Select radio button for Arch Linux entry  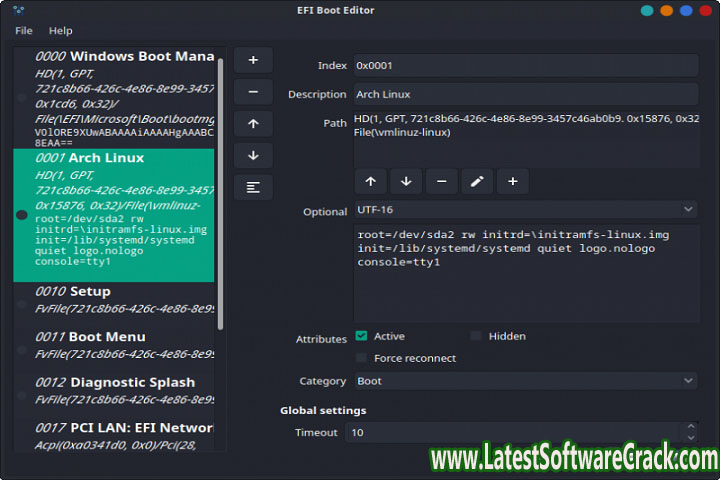[x=22, y=215]
